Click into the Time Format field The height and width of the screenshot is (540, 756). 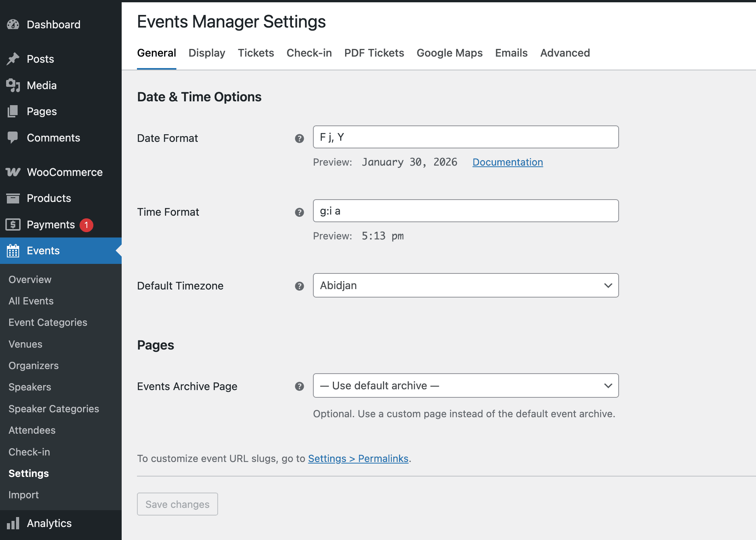465,211
